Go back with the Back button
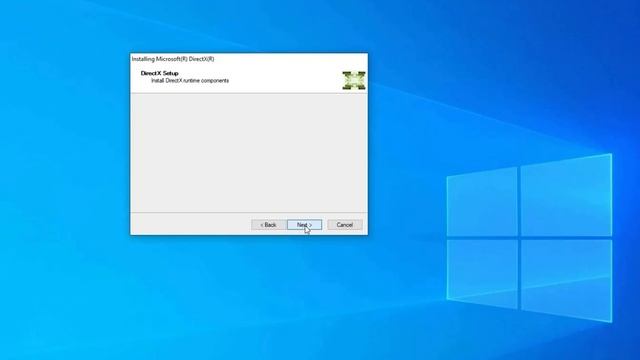Viewport: 640px width, 360px height. click(268, 225)
